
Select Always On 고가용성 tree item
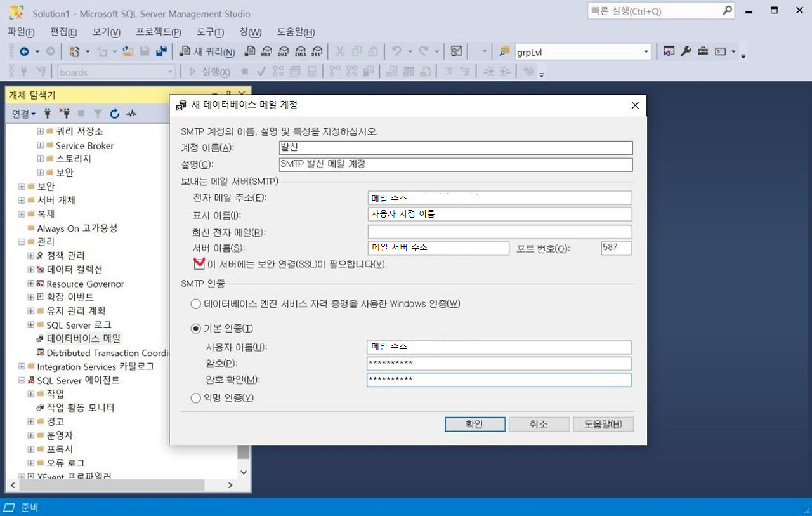(x=77, y=228)
